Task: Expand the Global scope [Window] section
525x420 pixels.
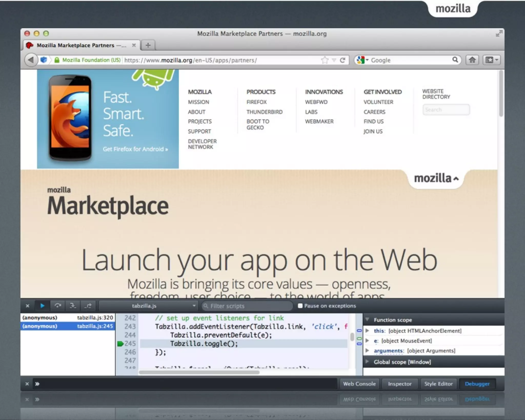Action: pos(367,362)
